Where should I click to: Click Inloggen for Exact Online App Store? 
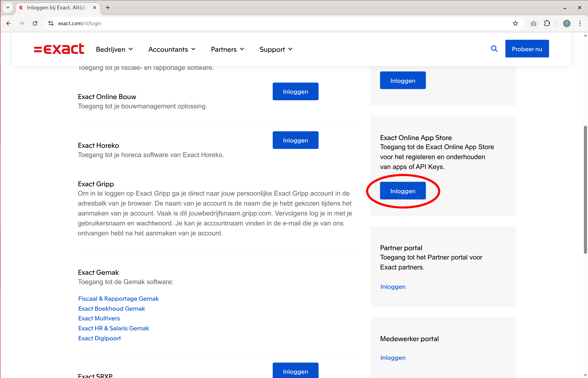point(403,191)
